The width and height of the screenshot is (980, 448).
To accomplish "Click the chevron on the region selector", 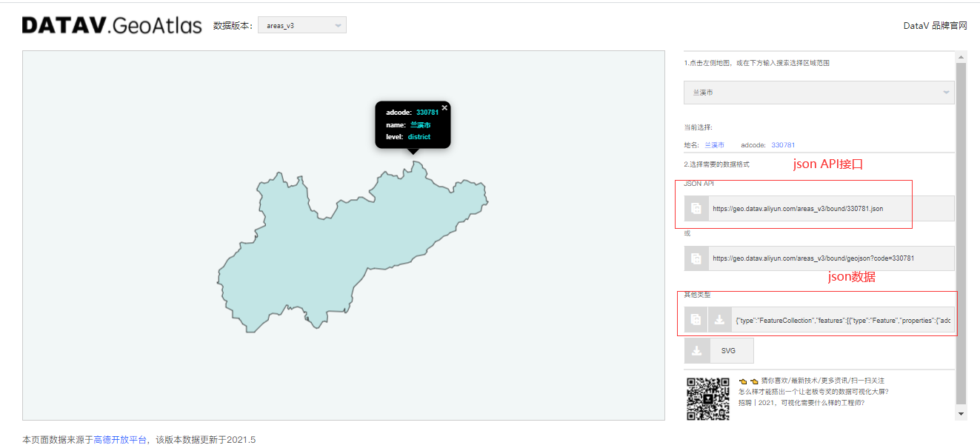I will click(946, 93).
